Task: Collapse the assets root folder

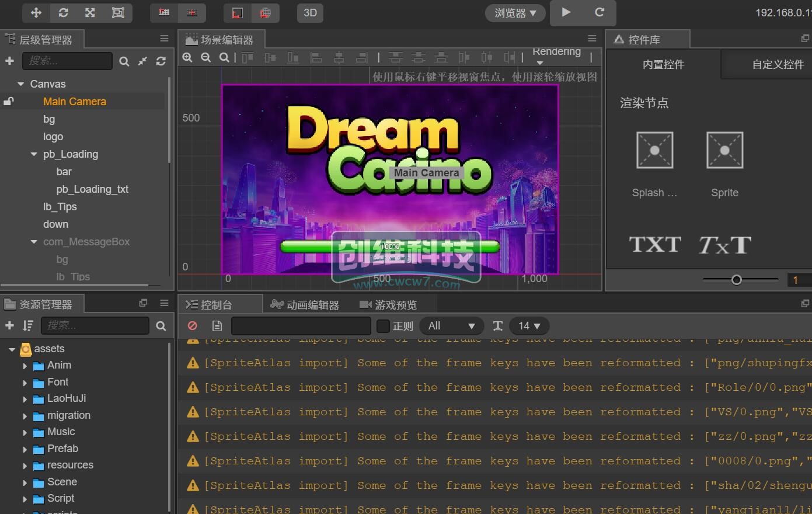Action: coord(12,349)
